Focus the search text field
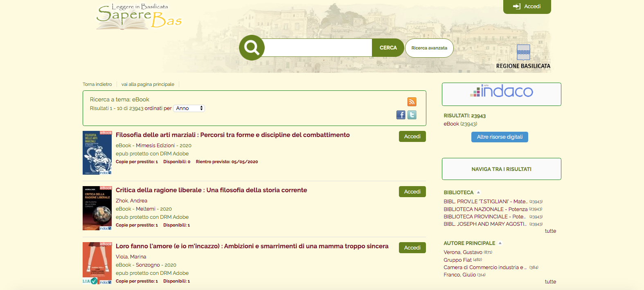 318,48
